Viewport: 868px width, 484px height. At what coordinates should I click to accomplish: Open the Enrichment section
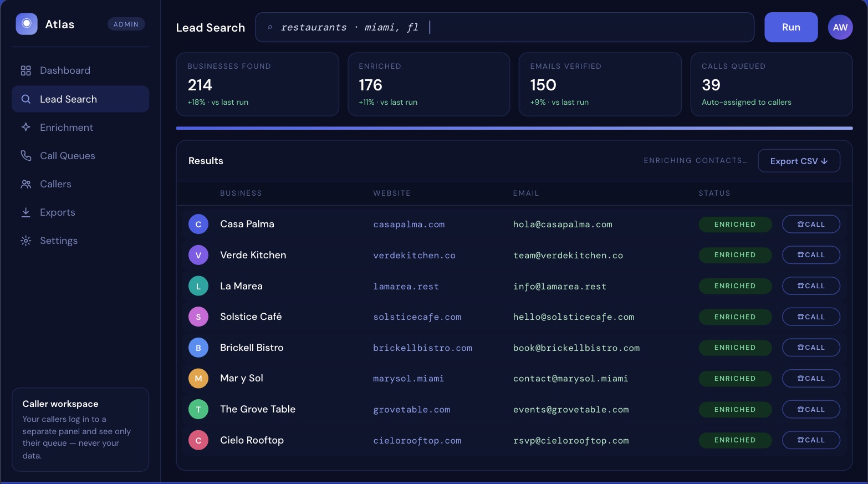tap(80, 128)
